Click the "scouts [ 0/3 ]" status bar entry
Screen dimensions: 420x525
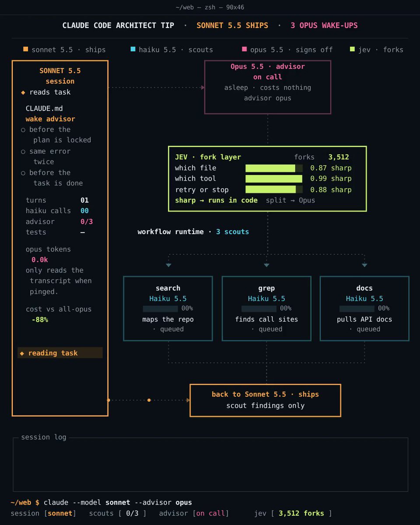(118, 513)
